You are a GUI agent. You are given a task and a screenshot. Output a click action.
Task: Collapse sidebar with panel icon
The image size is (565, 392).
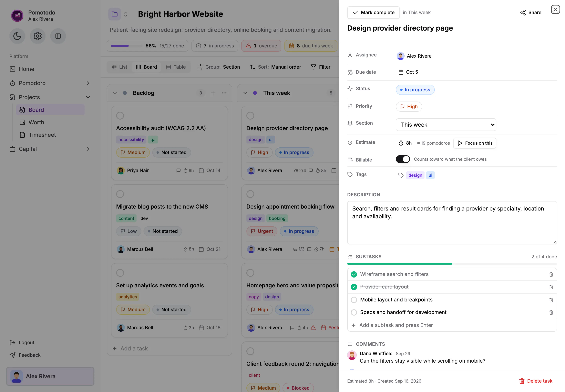click(58, 36)
